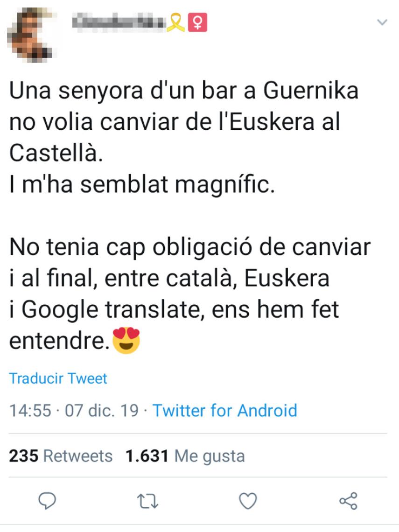Click the 07 dic. 19 date
Viewport: 399px width, 532px height.
coord(102,411)
